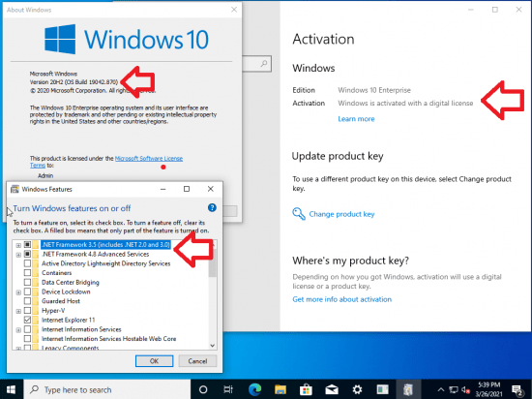Open Microsoft Store from the taskbar
The height and width of the screenshot is (399, 532).
tap(306, 389)
